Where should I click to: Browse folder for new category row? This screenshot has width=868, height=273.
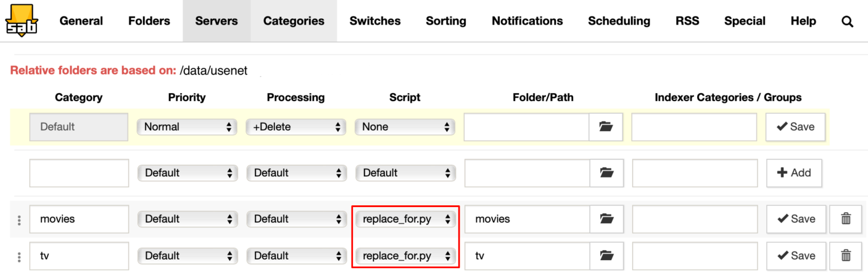point(606,173)
